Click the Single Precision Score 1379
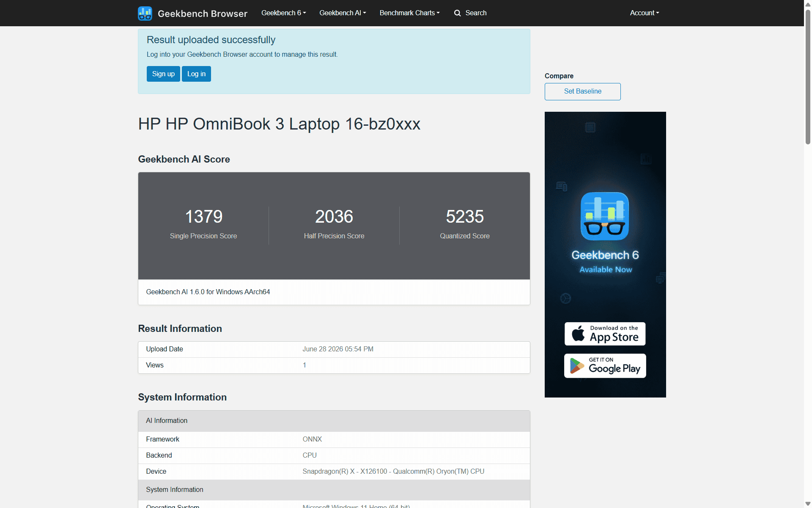 pyautogui.click(x=203, y=216)
